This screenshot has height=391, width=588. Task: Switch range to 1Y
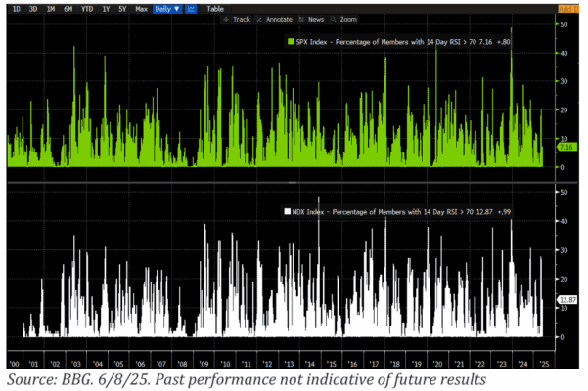[x=105, y=8]
